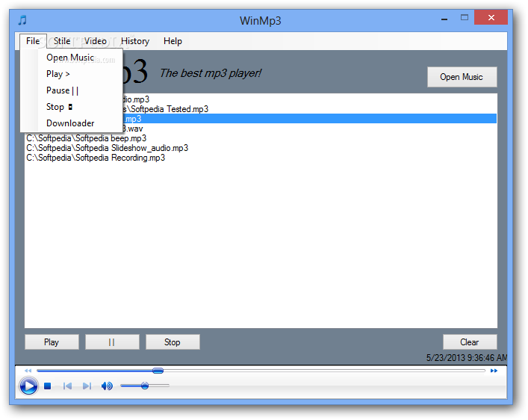Select Stop entry in File menu
Screen dimensions: 528x420
[72, 107]
